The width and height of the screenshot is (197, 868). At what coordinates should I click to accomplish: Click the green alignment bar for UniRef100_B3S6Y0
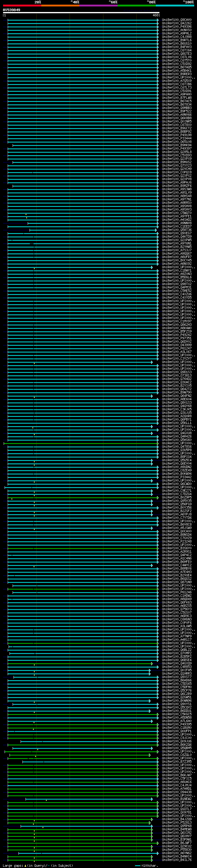[x=83, y=549]
